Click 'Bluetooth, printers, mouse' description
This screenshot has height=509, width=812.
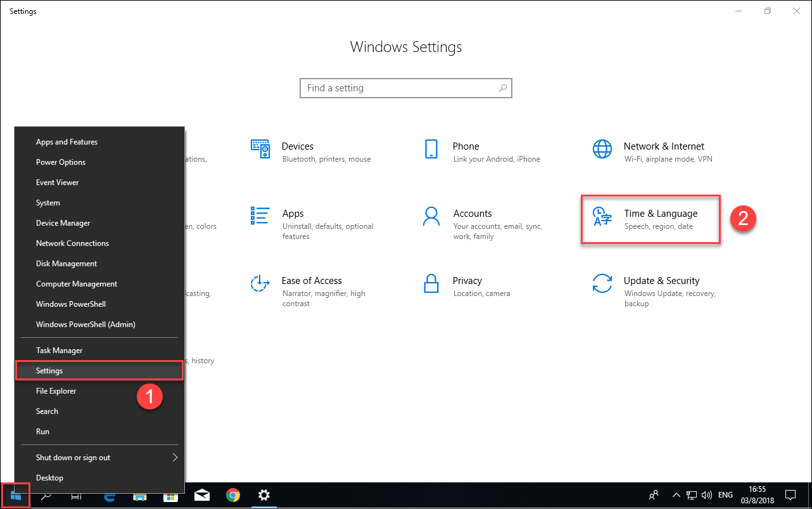coord(327,159)
